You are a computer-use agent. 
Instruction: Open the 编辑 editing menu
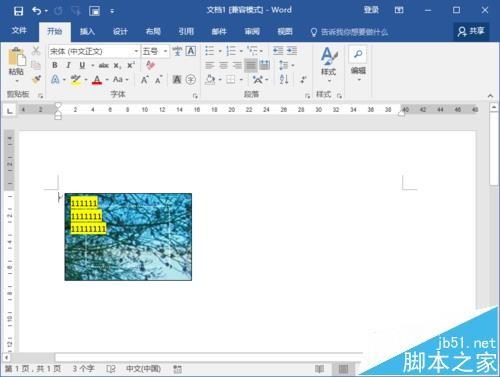(x=358, y=63)
